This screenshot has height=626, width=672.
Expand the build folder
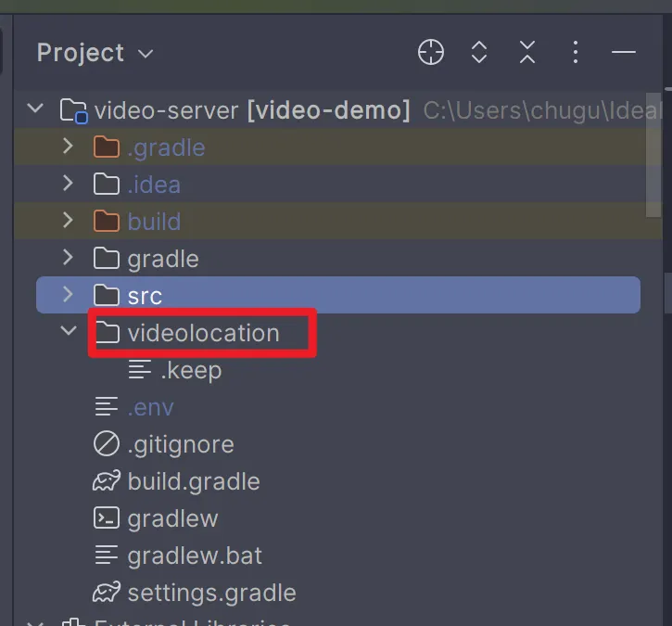tap(68, 221)
